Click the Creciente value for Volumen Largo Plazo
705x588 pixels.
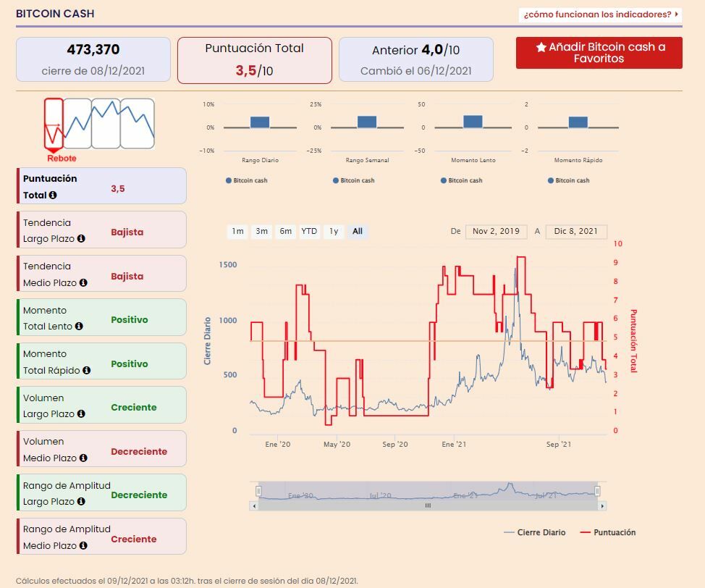134,407
